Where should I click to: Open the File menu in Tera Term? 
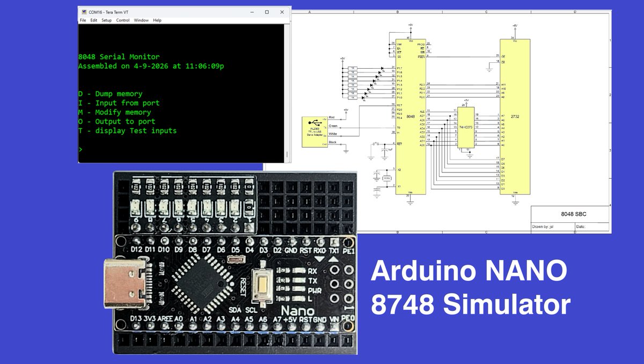(x=83, y=20)
